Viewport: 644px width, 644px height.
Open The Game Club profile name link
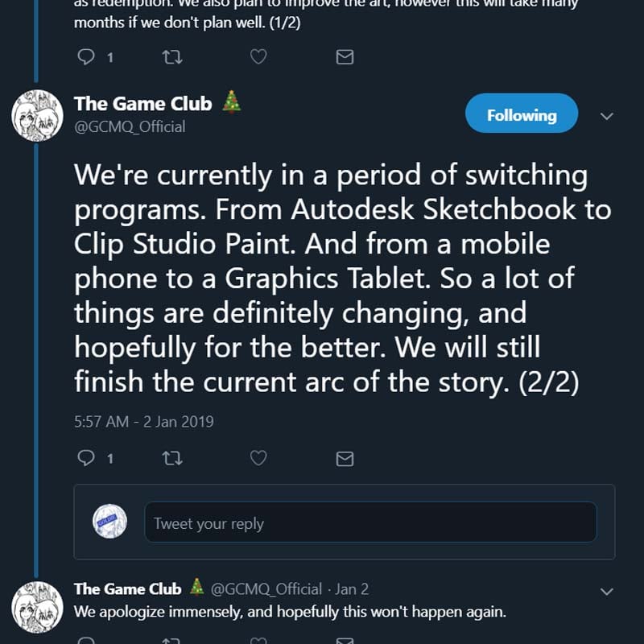coord(142,104)
